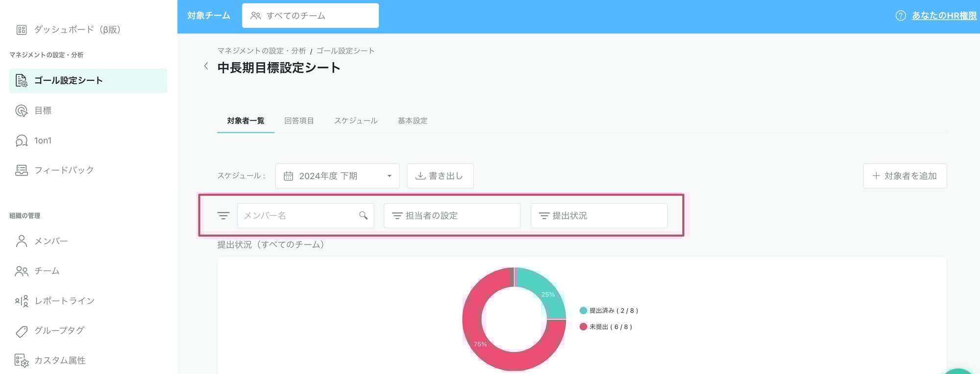Click the help question mark icon
Image resolution: width=980 pixels, height=374 pixels.
click(x=900, y=16)
